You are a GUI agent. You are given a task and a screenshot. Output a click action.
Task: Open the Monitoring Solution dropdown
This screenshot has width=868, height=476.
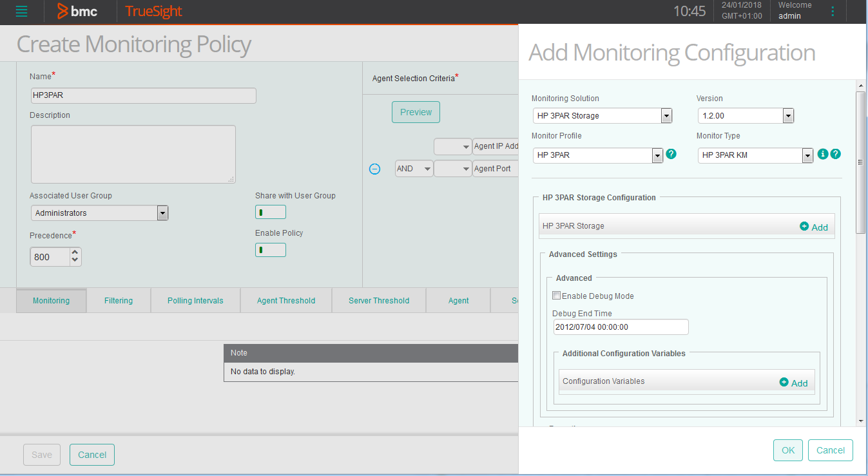click(x=666, y=115)
